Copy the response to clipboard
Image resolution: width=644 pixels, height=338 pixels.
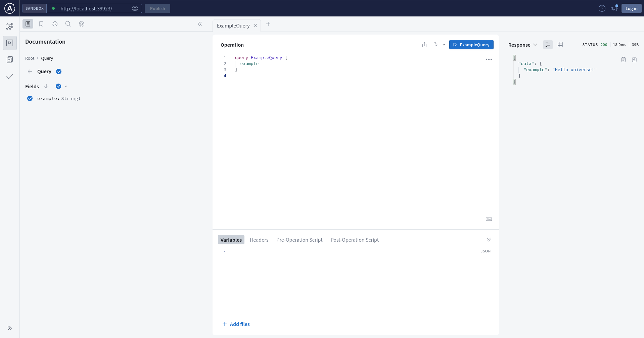tap(624, 59)
